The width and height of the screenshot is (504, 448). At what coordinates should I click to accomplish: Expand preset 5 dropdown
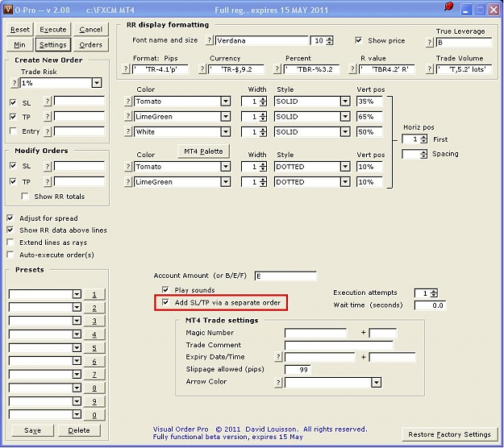coord(77,347)
